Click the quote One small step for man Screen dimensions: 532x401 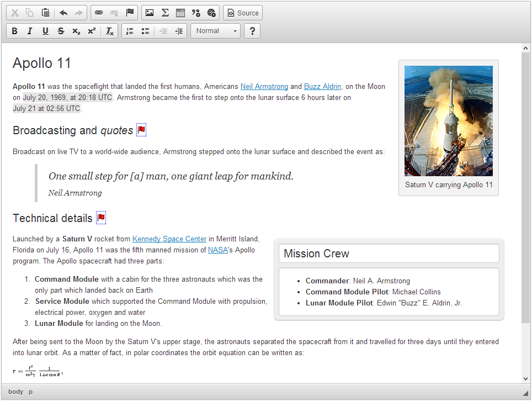coord(171,176)
